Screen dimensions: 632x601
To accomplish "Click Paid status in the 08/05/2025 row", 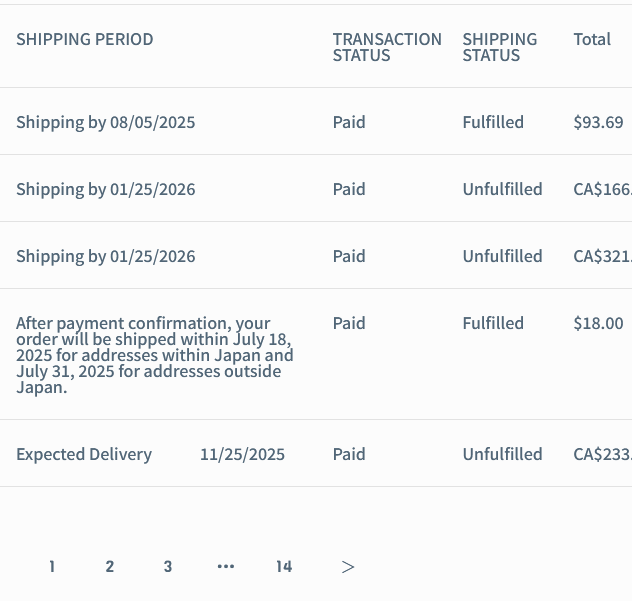I will coord(349,123).
